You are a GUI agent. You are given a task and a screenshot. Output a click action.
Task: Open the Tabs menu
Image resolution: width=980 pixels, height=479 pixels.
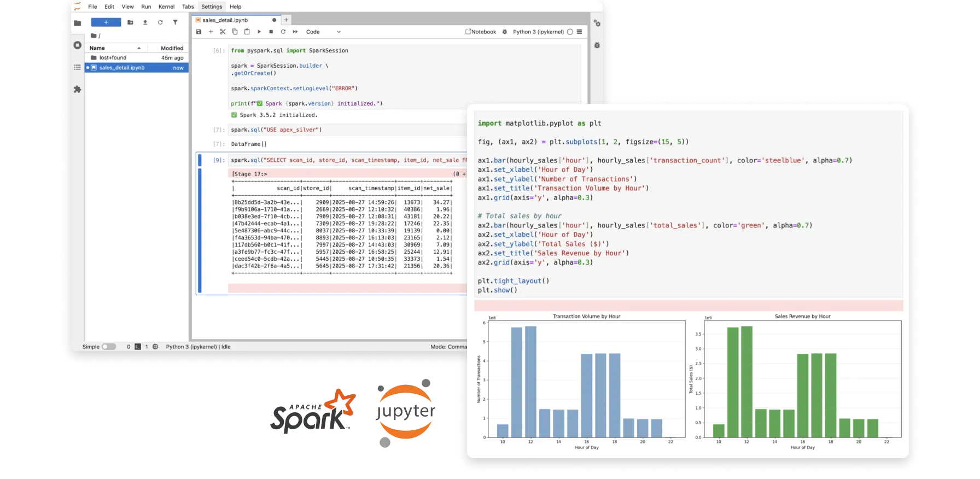point(188,7)
